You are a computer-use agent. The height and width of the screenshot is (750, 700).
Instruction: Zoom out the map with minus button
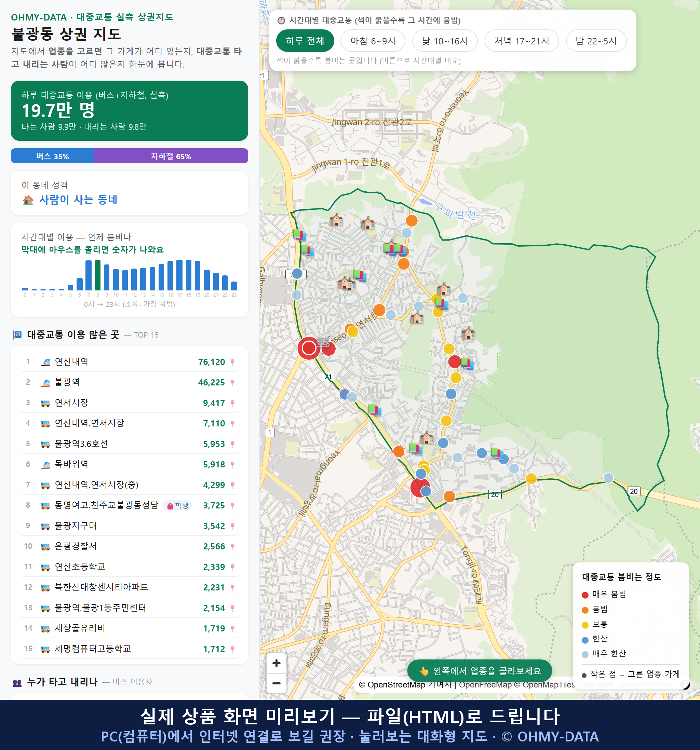[x=276, y=683]
